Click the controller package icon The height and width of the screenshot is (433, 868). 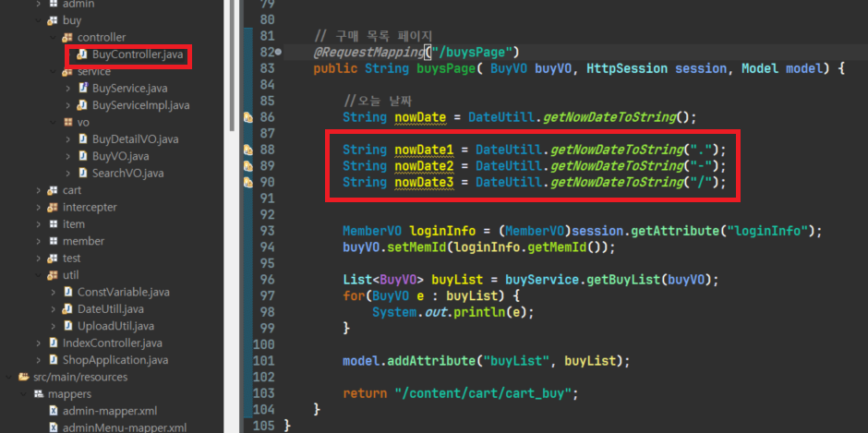coord(67,38)
